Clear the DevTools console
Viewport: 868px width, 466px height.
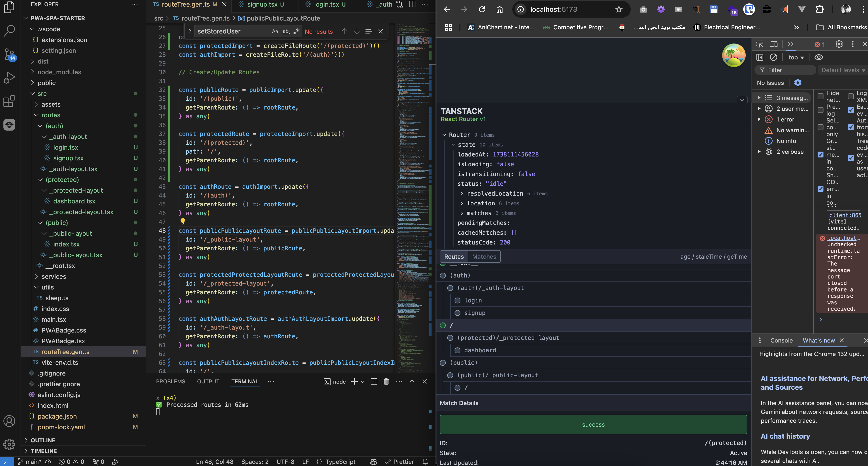click(774, 57)
